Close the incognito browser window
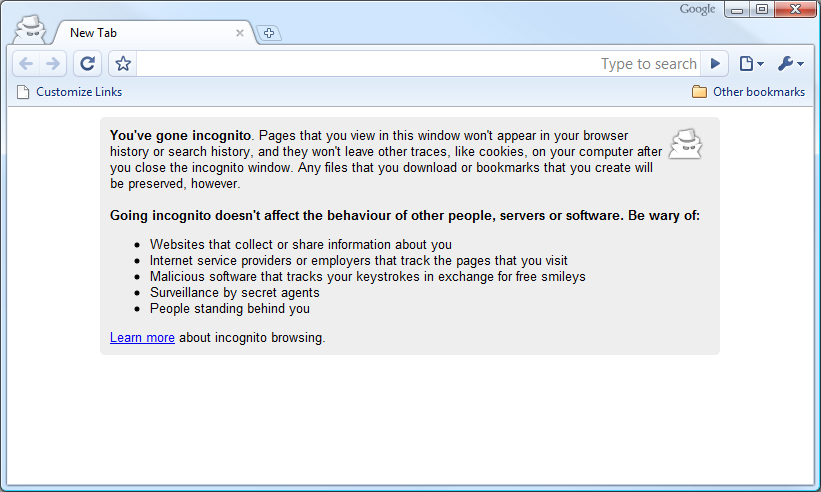This screenshot has height=492, width=821. pos(795,10)
